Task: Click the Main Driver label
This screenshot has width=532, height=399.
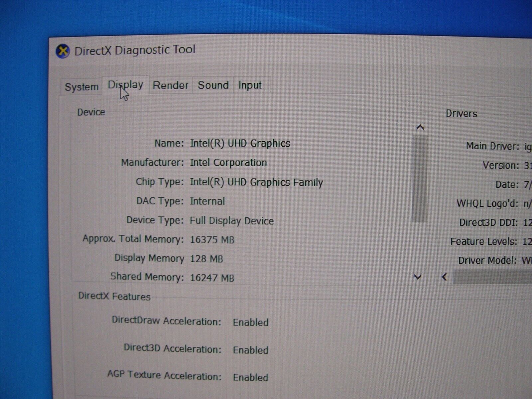Action: click(x=492, y=146)
